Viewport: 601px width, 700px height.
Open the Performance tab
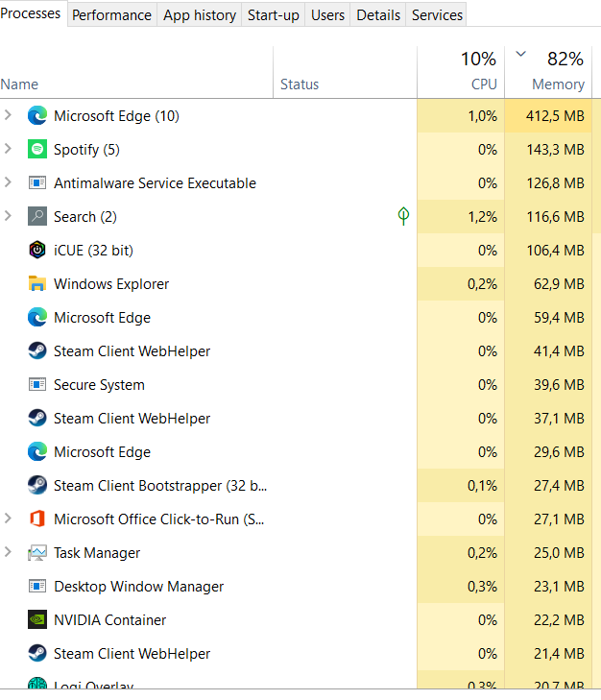pos(112,15)
